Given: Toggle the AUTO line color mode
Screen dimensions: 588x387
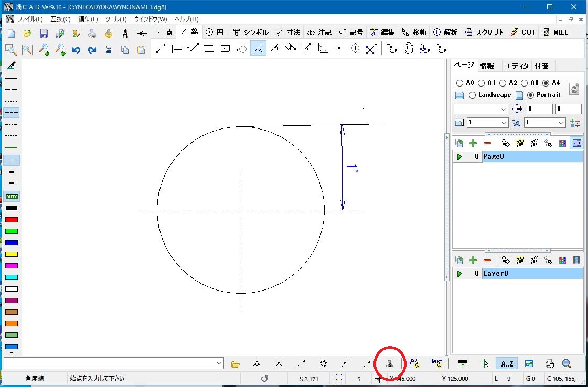Looking at the screenshot, I should (x=12, y=197).
